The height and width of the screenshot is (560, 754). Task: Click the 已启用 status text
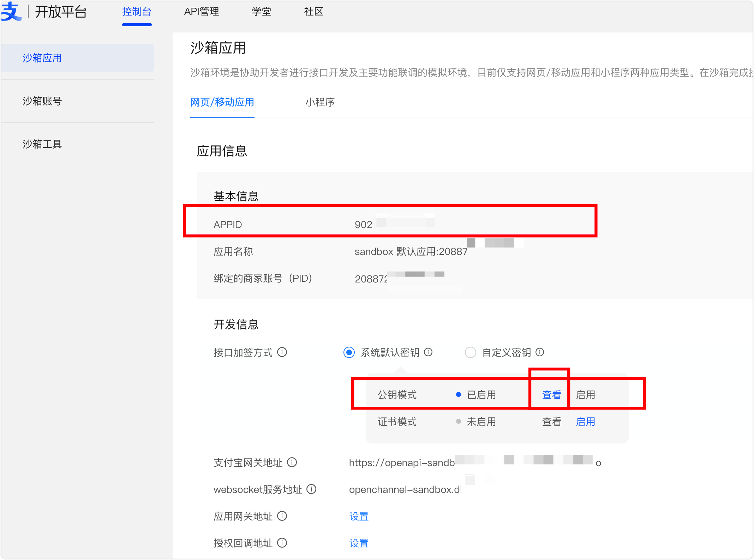pyautogui.click(x=481, y=395)
